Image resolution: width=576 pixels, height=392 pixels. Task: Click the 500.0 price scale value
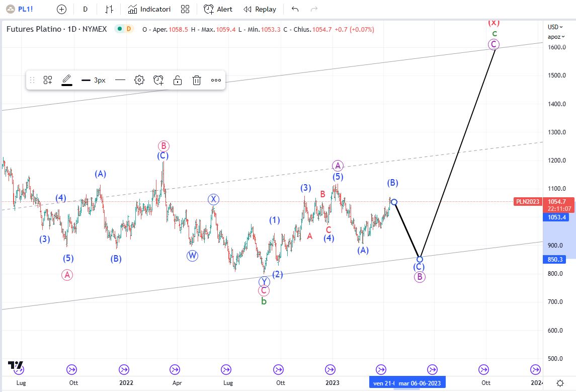tap(555, 359)
